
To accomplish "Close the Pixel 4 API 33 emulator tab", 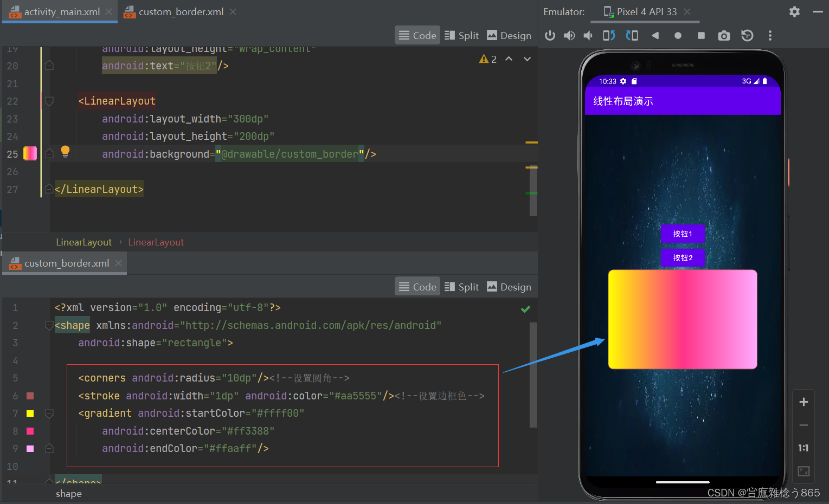I will tap(687, 11).
